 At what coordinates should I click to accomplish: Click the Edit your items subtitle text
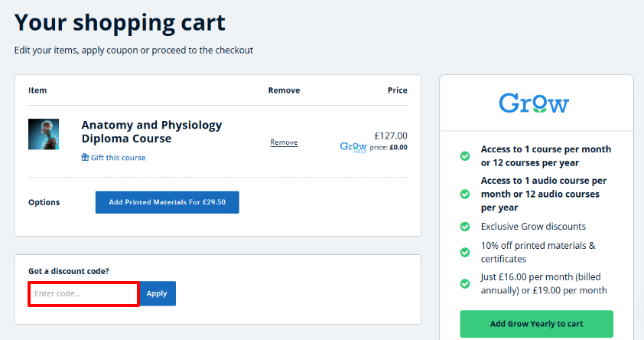tap(134, 50)
